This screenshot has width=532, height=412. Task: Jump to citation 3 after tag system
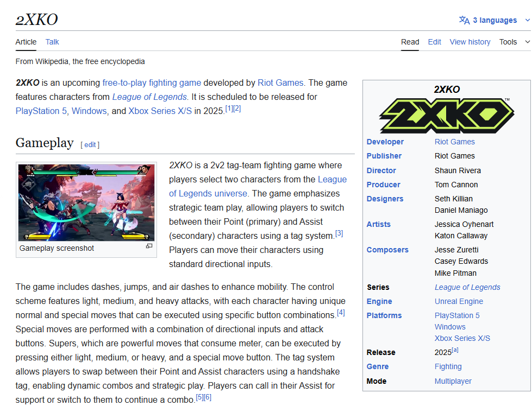coord(339,233)
